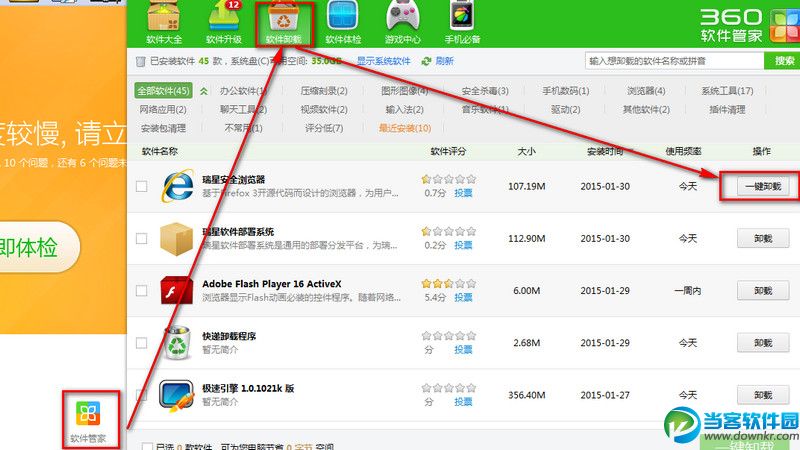Open 安装包清理 category
The image size is (800, 450).
tap(163, 129)
